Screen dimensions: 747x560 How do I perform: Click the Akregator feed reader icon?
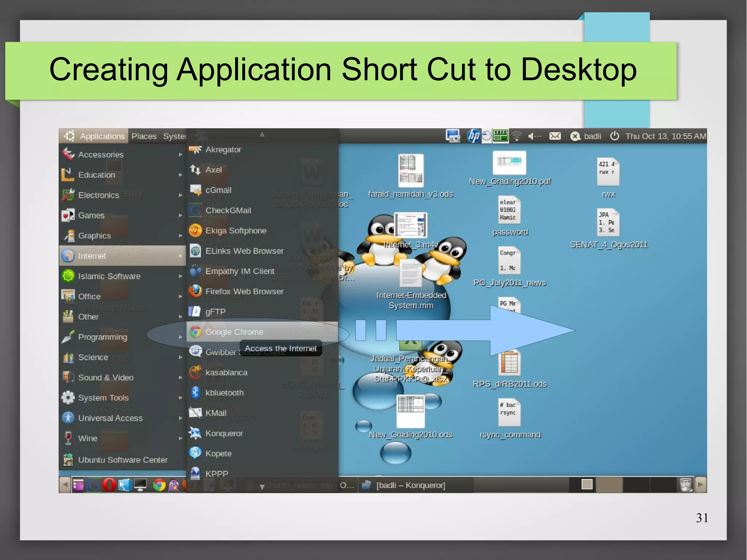(x=195, y=150)
